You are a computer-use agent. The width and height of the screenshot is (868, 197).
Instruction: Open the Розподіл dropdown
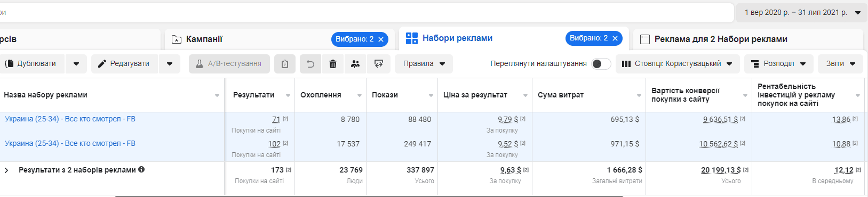pyautogui.click(x=779, y=64)
